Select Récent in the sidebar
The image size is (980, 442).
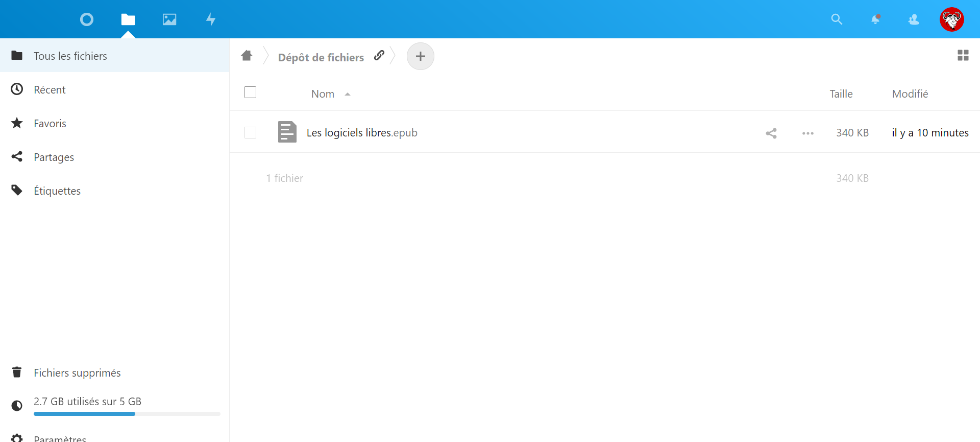point(50,90)
